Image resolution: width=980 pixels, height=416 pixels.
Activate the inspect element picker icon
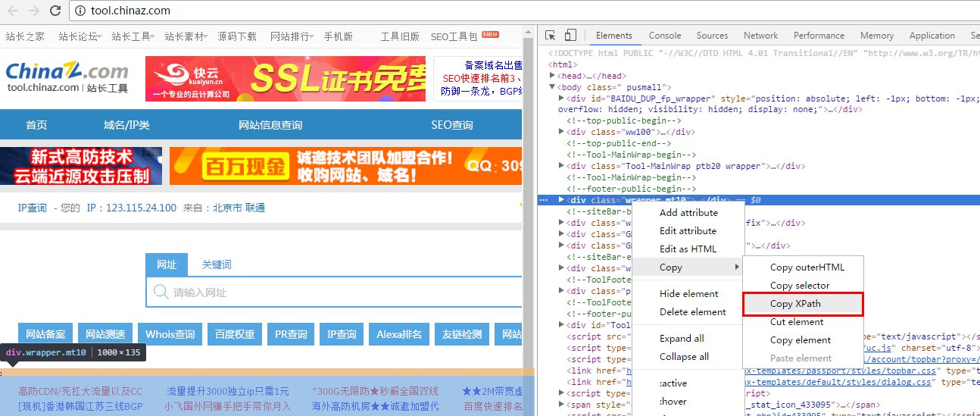coord(551,36)
